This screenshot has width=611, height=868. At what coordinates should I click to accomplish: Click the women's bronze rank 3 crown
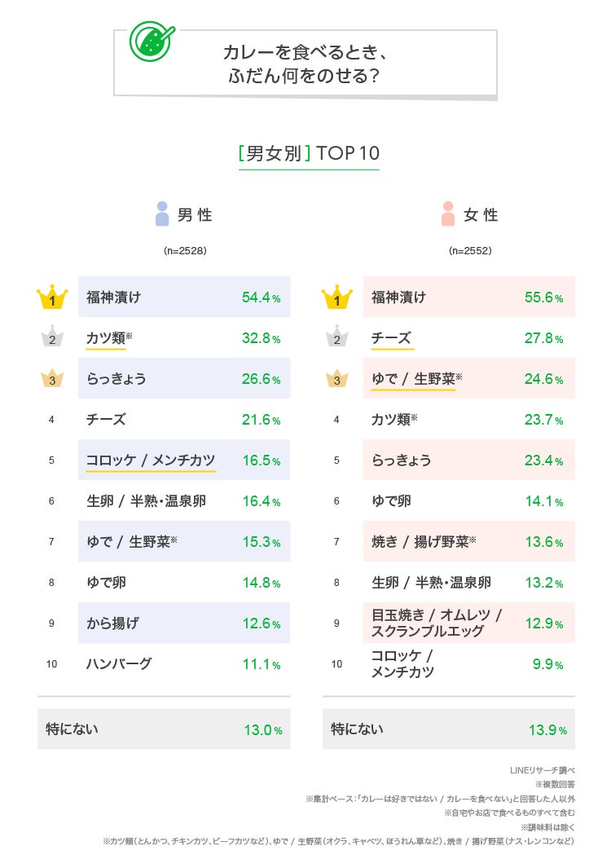[x=336, y=379]
